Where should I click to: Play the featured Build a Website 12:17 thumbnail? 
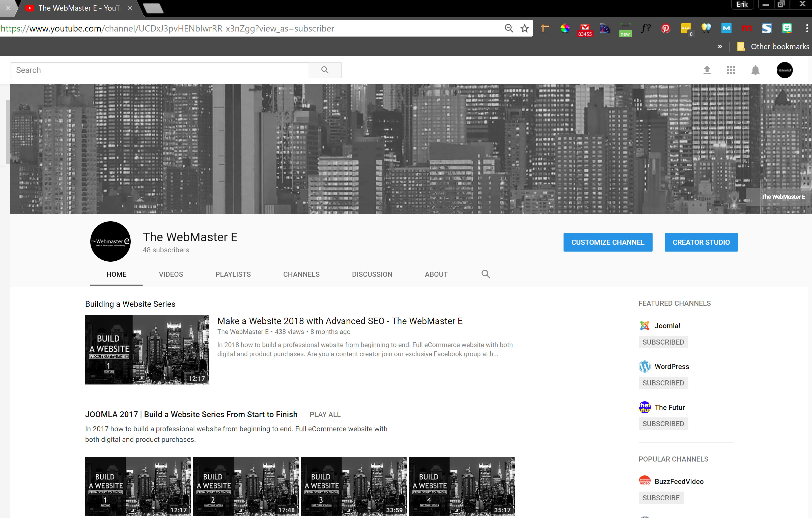(147, 349)
